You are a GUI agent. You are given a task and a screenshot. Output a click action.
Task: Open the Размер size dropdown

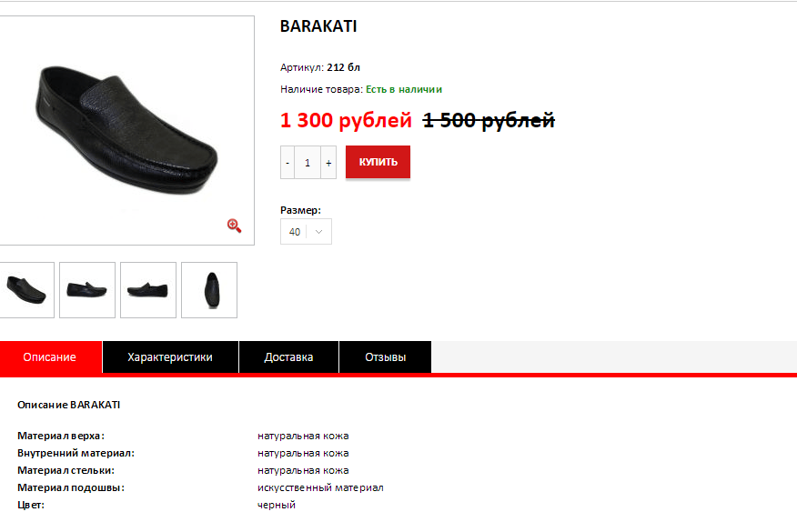pyautogui.click(x=306, y=232)
